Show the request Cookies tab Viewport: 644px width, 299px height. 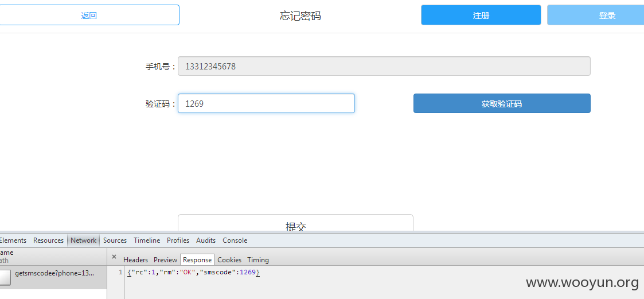point(229,260)
